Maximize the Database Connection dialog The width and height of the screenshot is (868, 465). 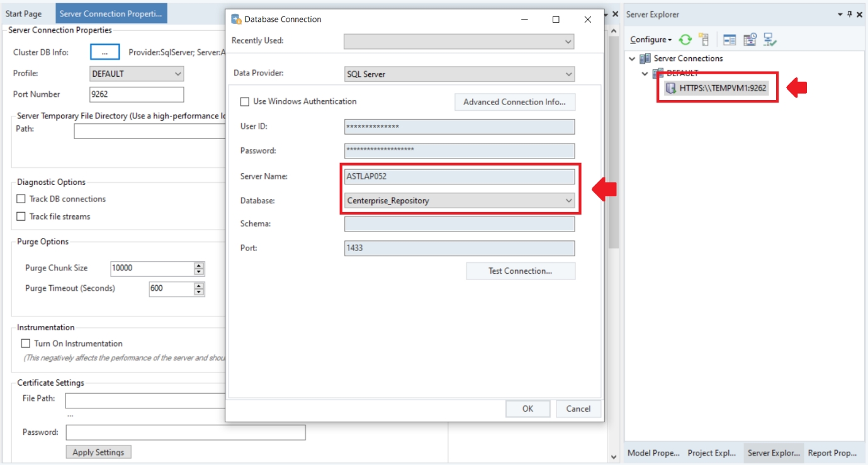point(556,20)
